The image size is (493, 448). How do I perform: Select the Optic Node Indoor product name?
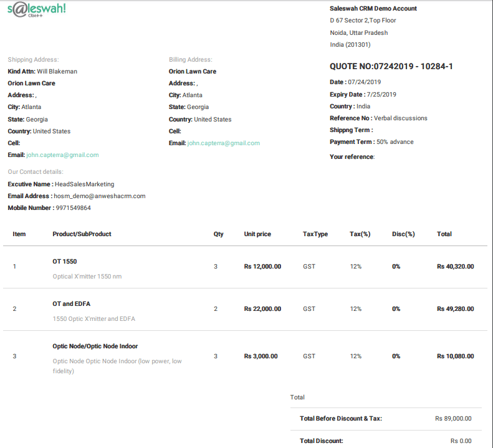tap(95, 346)
